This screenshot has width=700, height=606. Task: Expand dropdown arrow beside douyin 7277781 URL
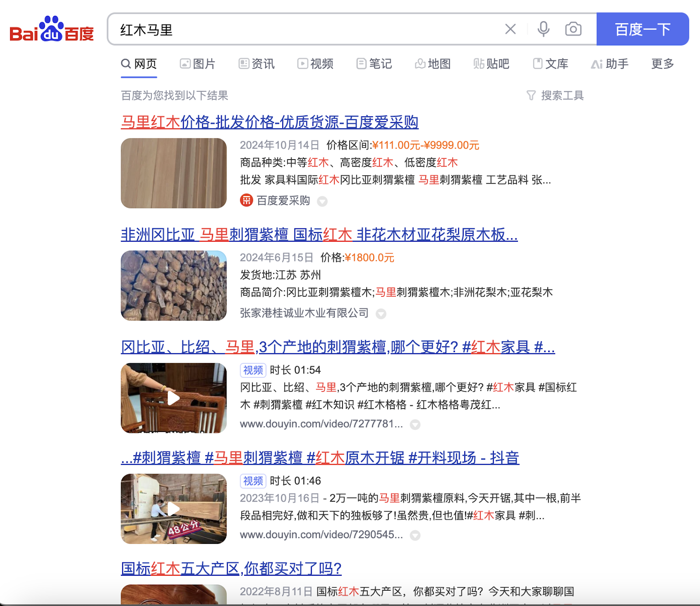point(415,425)
